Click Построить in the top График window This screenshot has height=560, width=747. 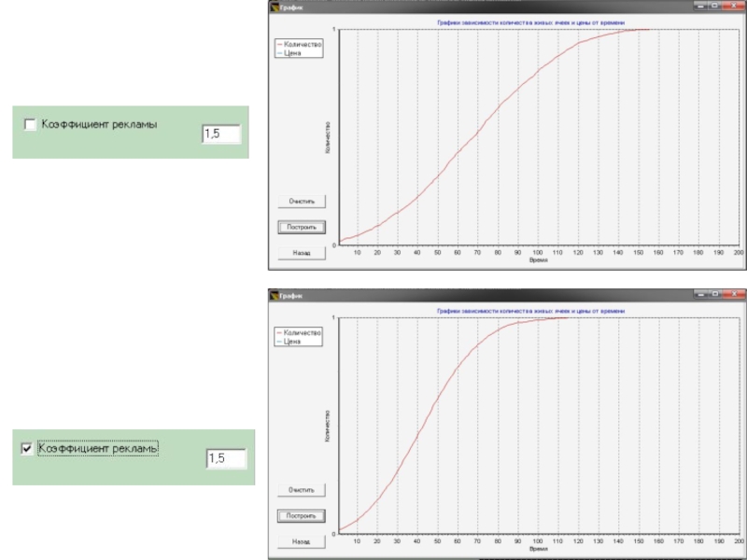pyautogui.click(x=302, y=227)
